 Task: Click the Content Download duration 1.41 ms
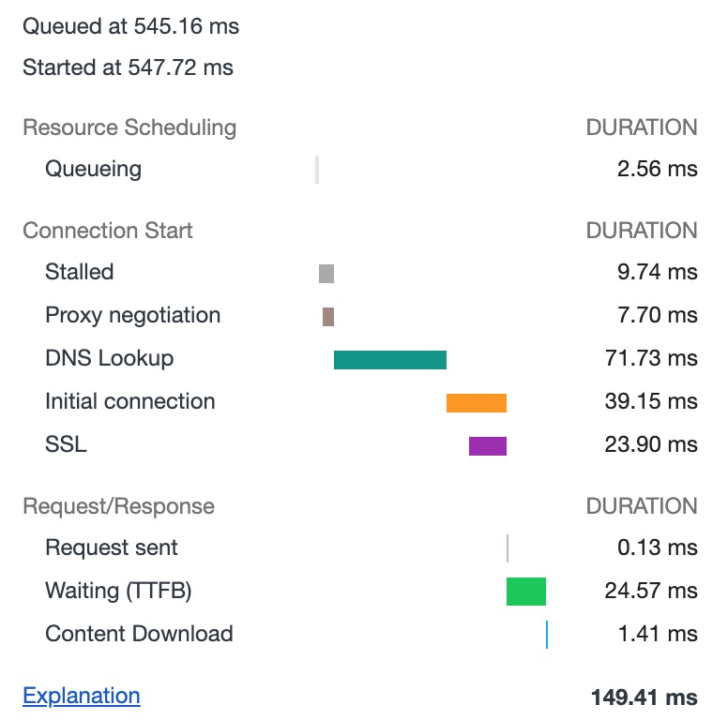(658, 634)
